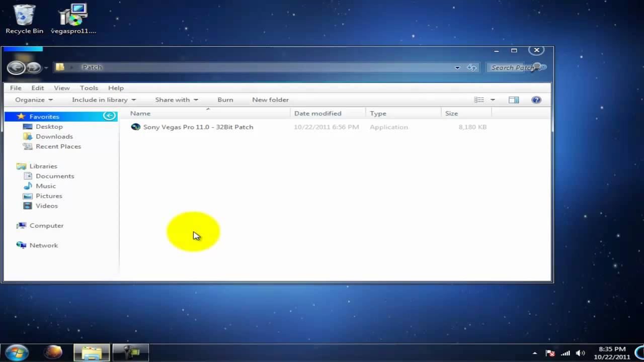Open the Music library
Viewport: 644px width, 362px height.
pyautogui.click(x=46, y=186)
